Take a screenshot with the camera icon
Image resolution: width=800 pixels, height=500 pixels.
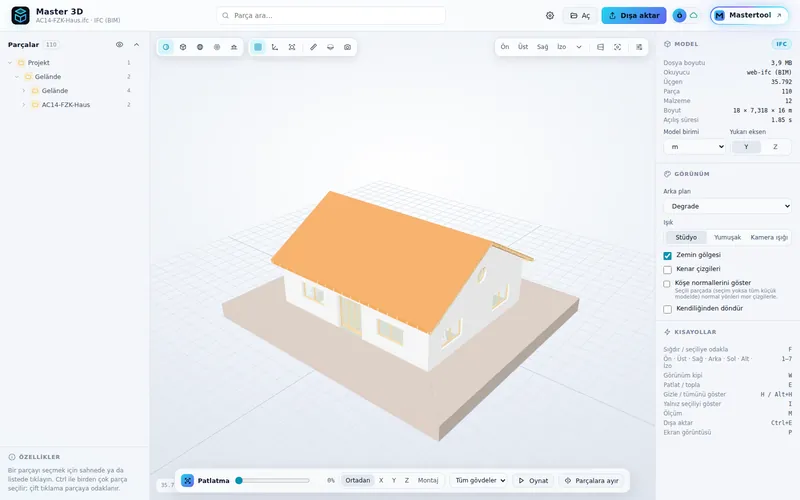coord(347,47)
